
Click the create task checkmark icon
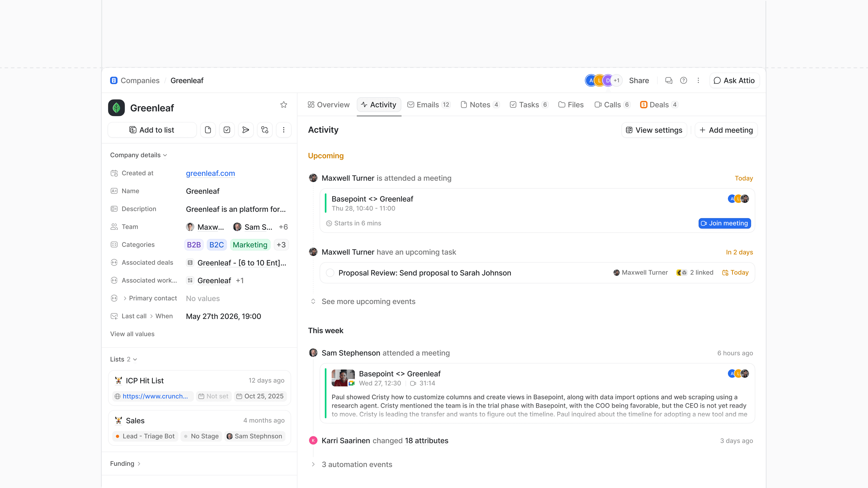[x=227, y=130]
